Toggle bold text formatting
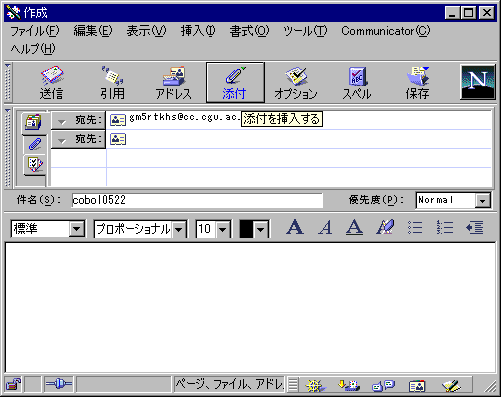 (295, 227)
